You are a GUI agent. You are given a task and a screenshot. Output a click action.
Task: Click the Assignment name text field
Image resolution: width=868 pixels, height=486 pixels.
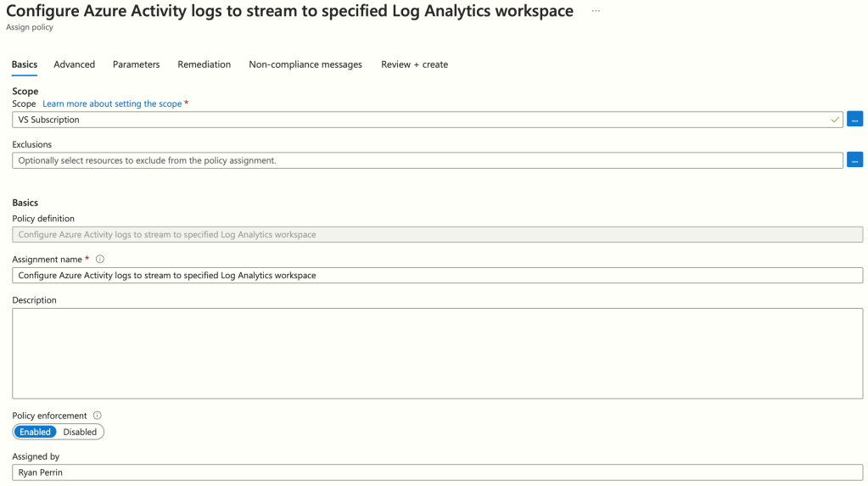pyautogui.click(x=437, y=276)
